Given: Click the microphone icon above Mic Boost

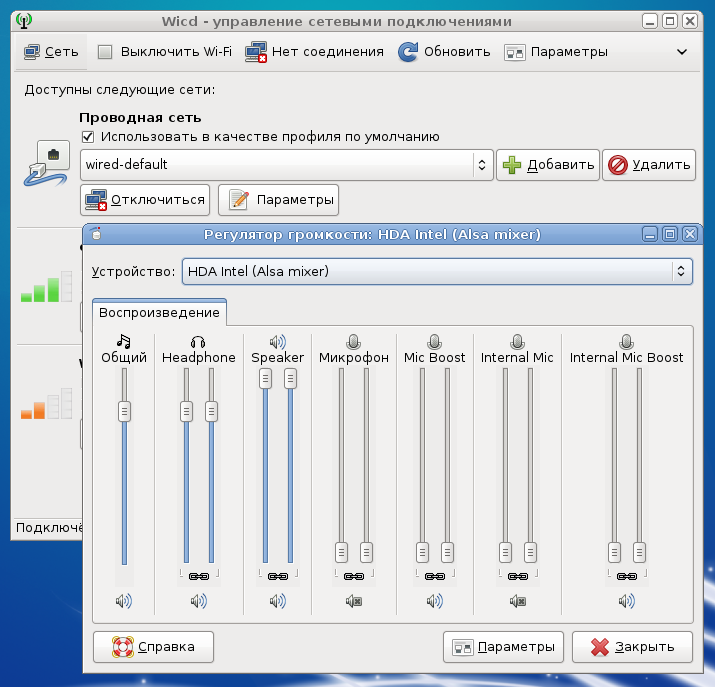Looking at the screenshot, I should point(435,341).
